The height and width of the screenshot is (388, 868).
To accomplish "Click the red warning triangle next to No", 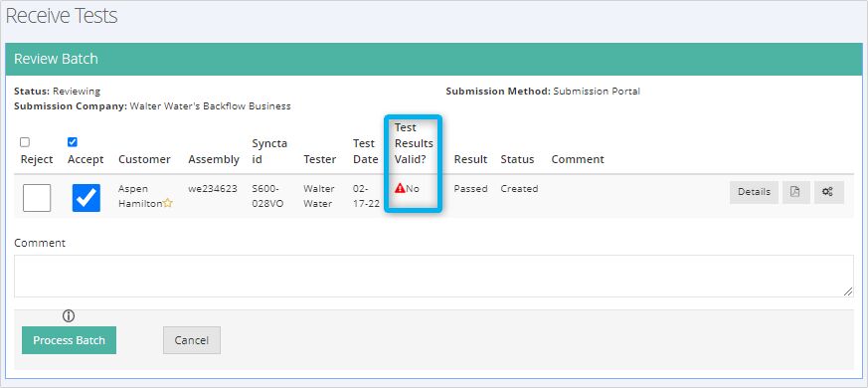I will click(400, 188).
